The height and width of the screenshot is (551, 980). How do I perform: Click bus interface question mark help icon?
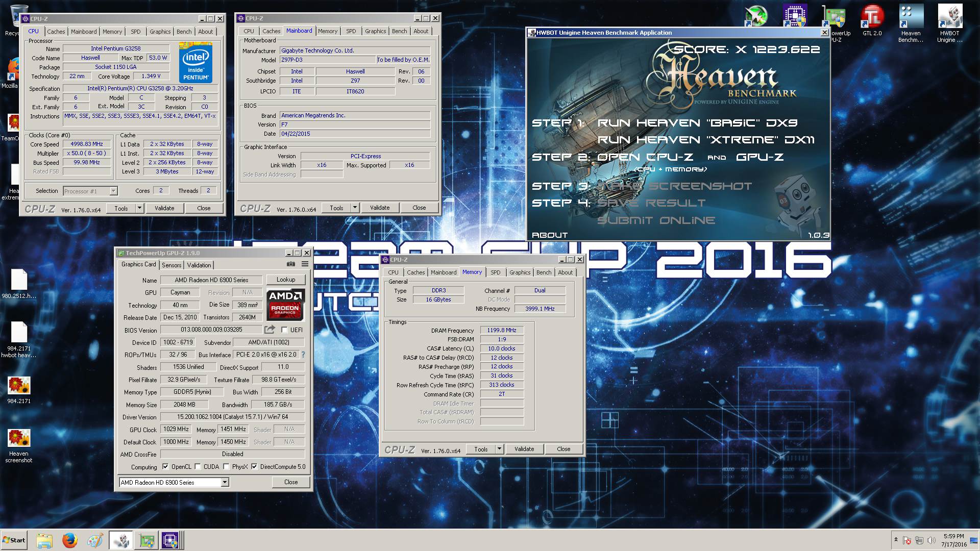(303, 355)
